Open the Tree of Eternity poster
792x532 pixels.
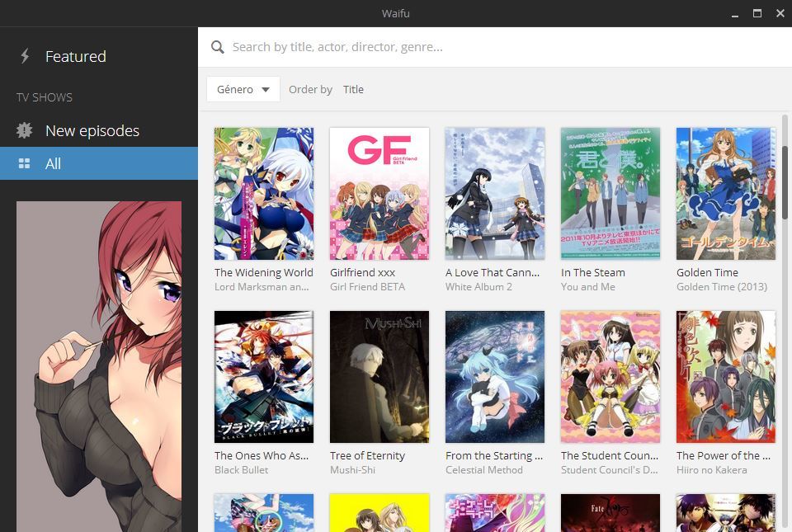click(379, 377)
